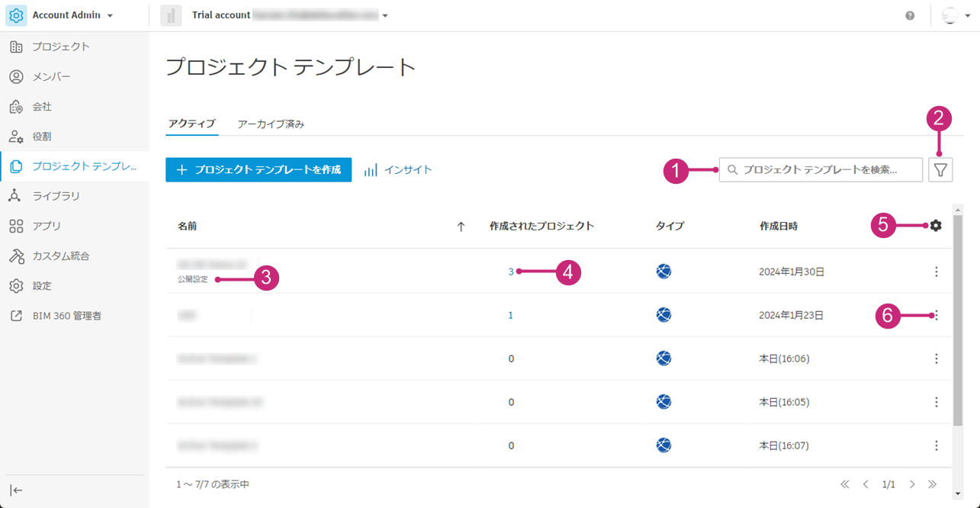Open the filter icon next to search
980x508 pixels.
tap(941, 170)
